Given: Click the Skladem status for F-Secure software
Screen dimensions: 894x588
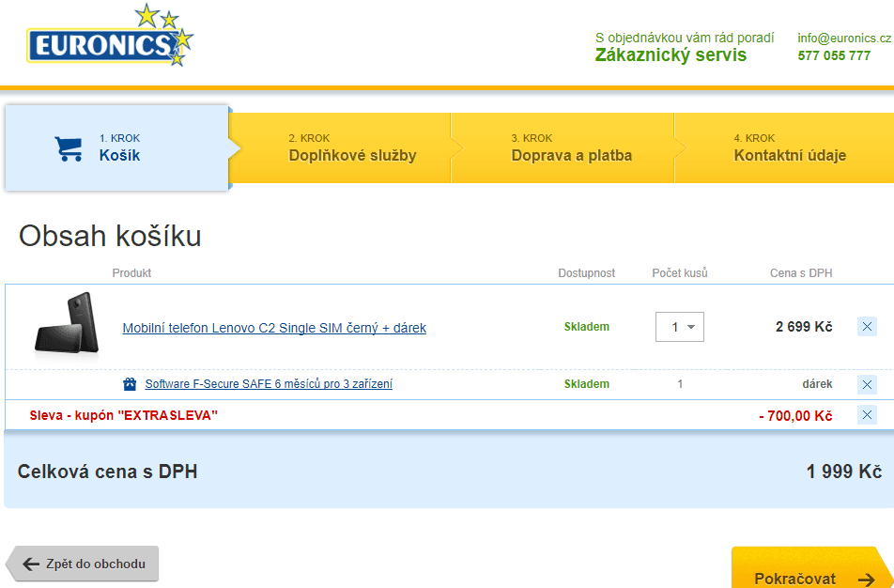Looking at the screenshot, I should 587,384.
